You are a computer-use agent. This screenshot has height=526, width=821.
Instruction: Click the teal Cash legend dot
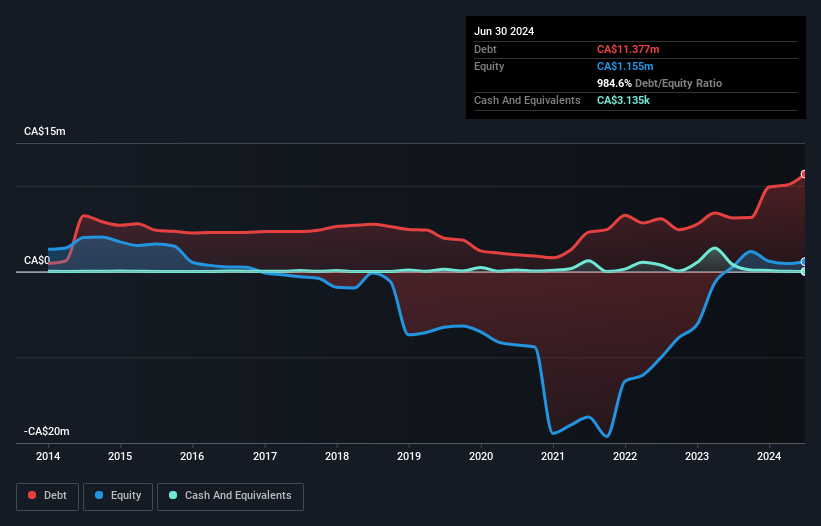[173, 495]
